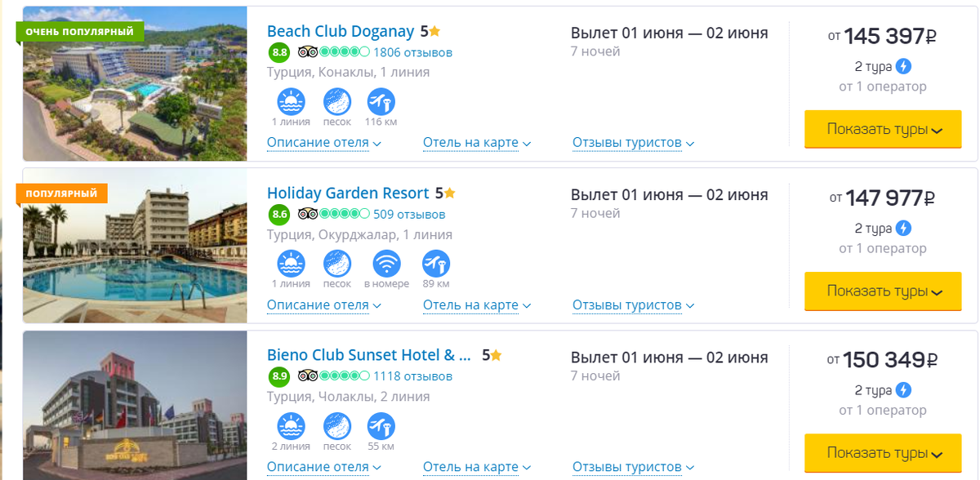Click the 8.6 rating badge for Holiday Garden Resort
This screenshot has width=980, height=480.
tap(279, 215)
